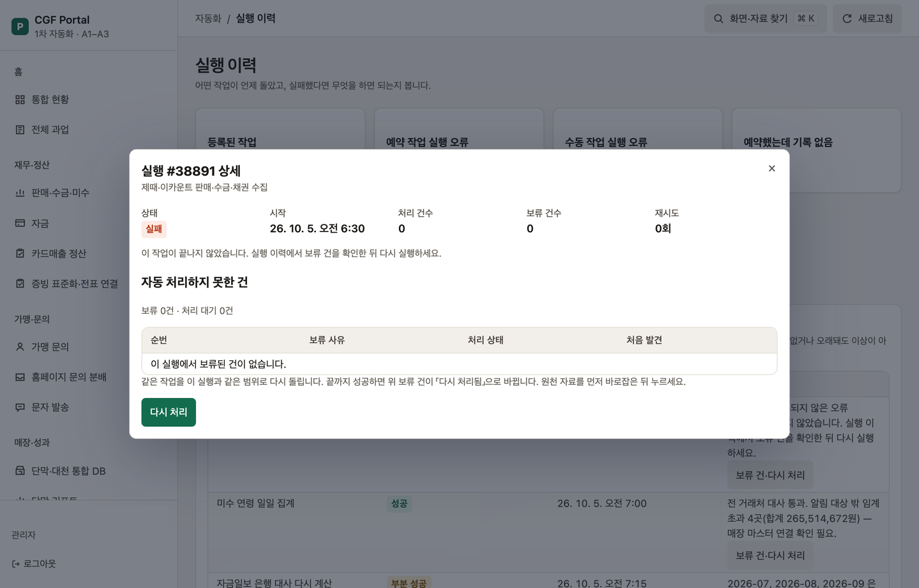The height and width of the screenshot is (588, 919).
Task: Click the ⌘ K shortcut hint
Action: 806,18
